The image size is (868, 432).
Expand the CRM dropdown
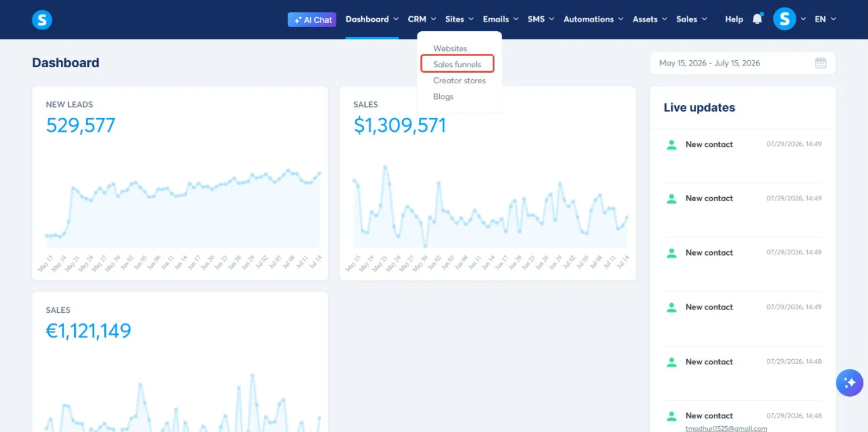(422, 19)
